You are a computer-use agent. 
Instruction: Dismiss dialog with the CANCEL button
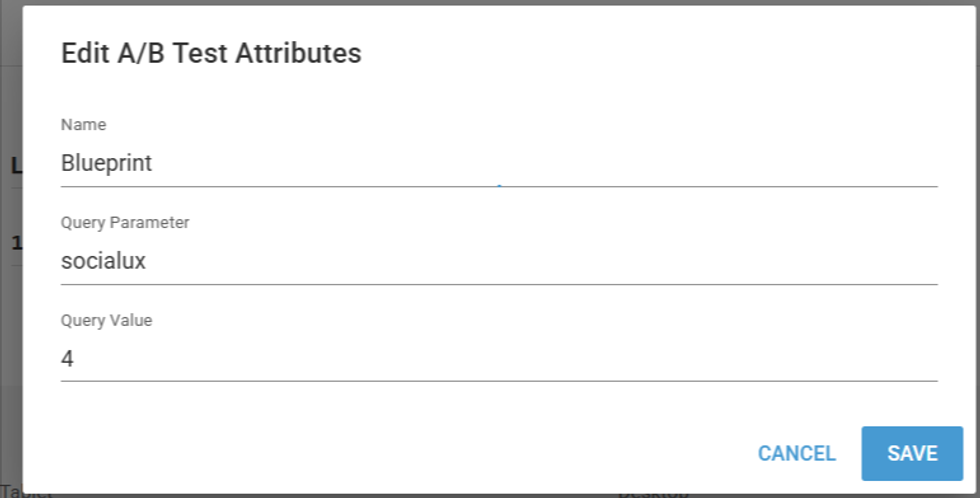point(796,454)
